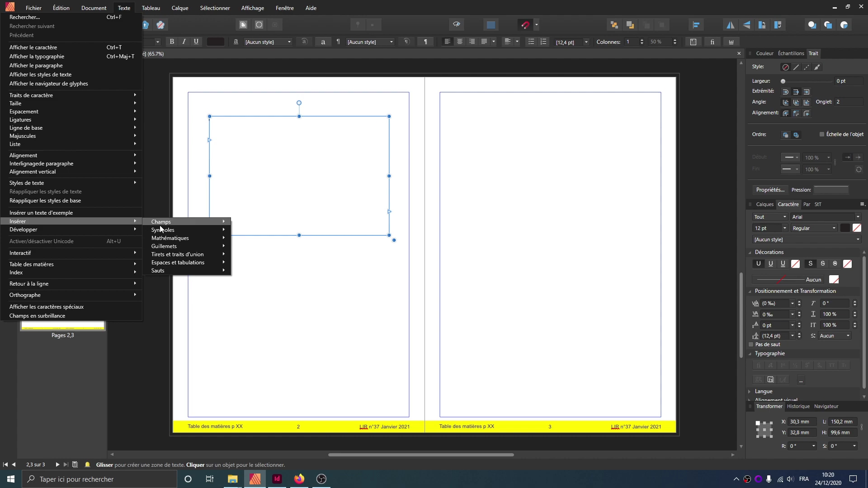Select the bulleted list icon

click(x=531, y=42)
